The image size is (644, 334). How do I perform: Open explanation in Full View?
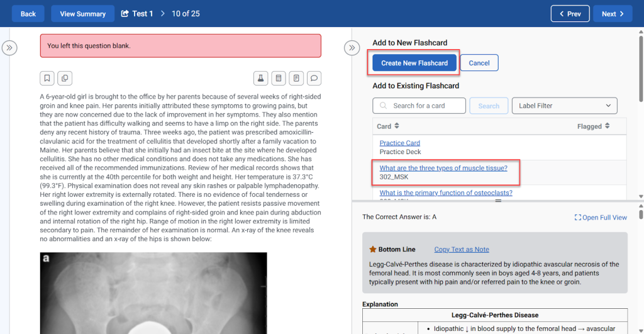click(x=601, y=218)
